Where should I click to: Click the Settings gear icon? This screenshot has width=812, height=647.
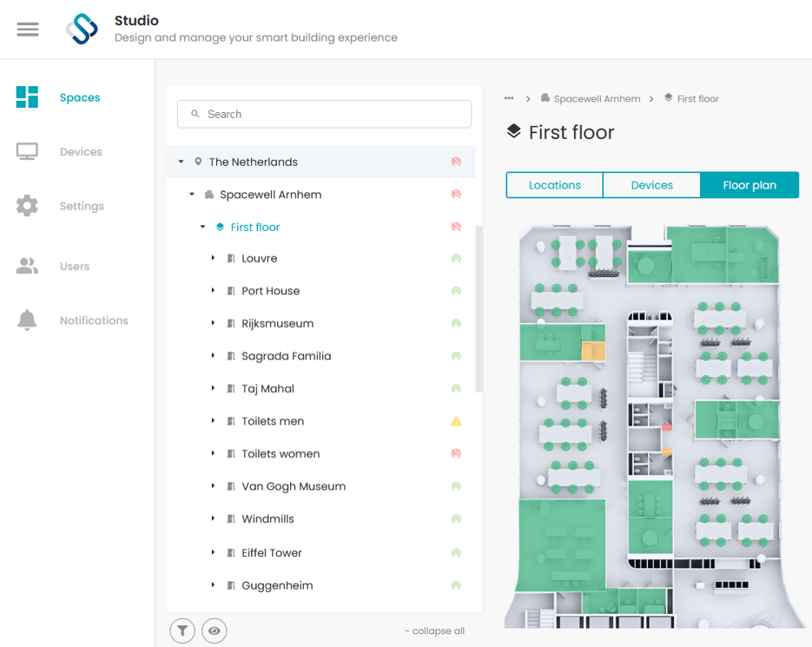pyautogui.click(x=27, y=206)
